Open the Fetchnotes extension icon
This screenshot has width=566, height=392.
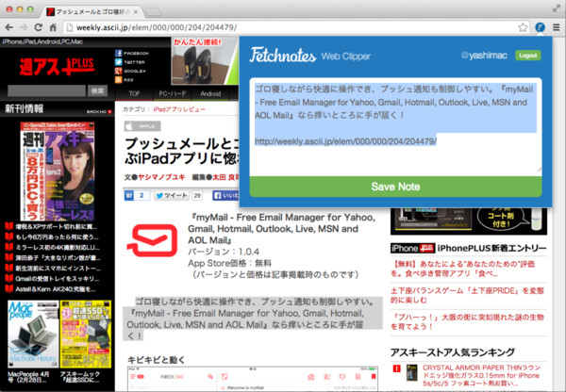pyautogui.click(x=540, y=27)
